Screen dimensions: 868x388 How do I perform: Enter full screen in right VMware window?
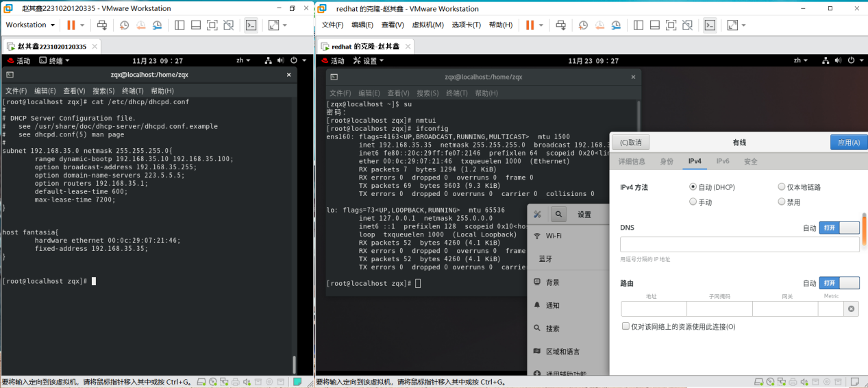pos(671,25)
